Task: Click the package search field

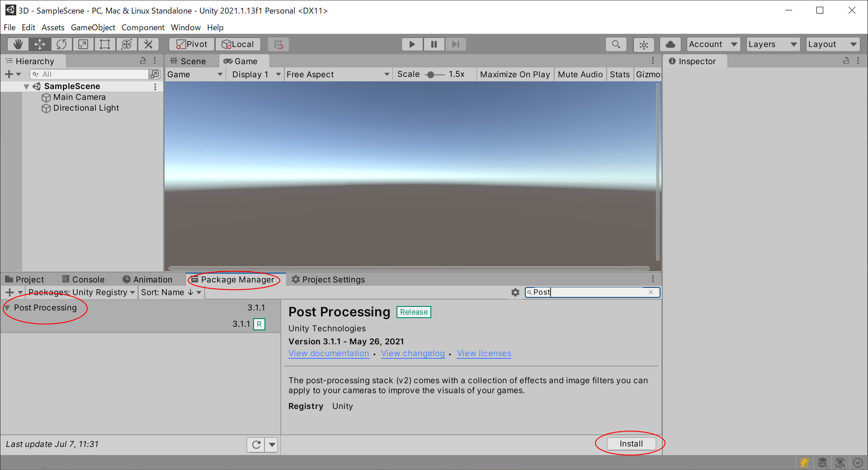Action: (x=592, y=292)
